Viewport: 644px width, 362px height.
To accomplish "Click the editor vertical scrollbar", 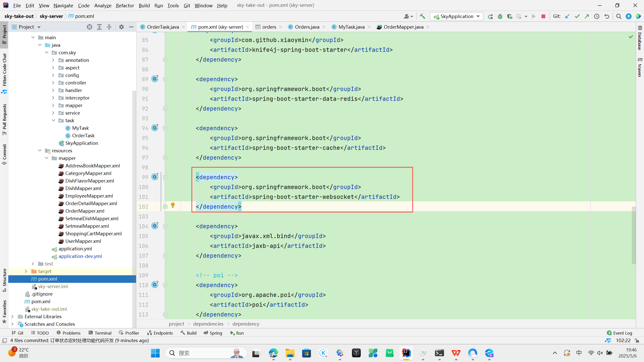I will tap(633, 235).
